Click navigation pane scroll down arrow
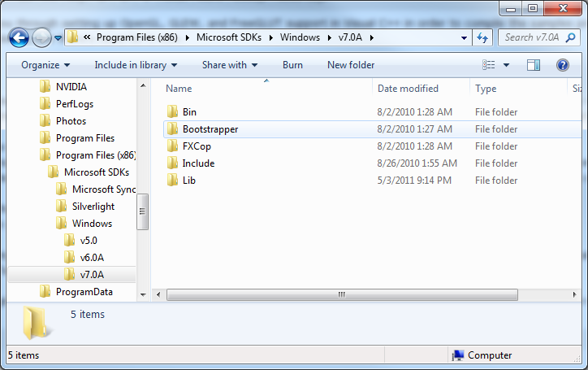Image resolution: width=588 pixels, height=370 pixels. pyautogui.click(x=143, y=295)
